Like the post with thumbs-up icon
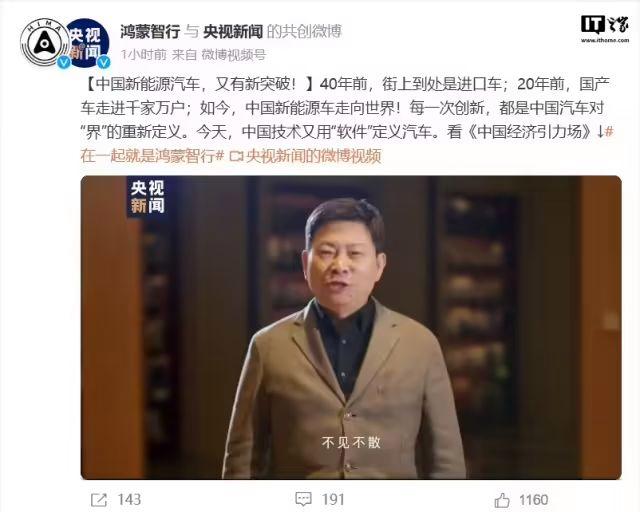This screenshot has width=640, height=512. [502, 500]
